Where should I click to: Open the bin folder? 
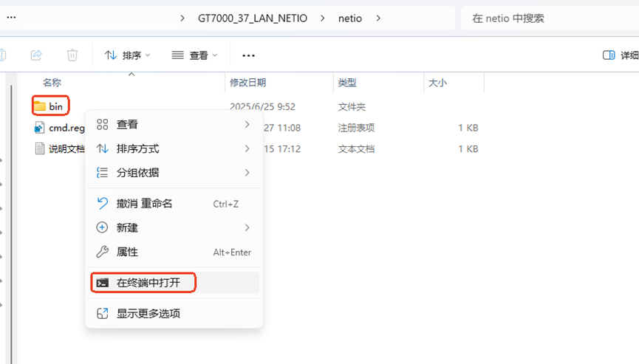tap(50, 106)
